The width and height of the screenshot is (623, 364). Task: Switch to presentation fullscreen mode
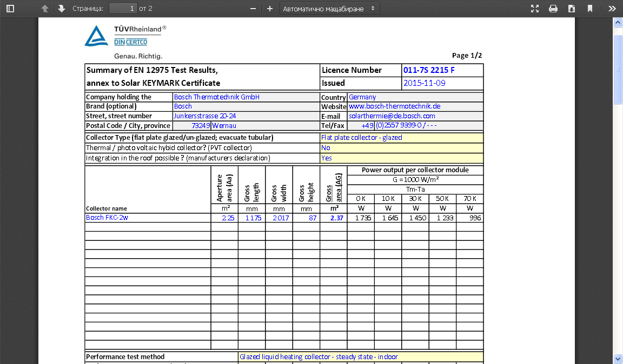(535, 9)
